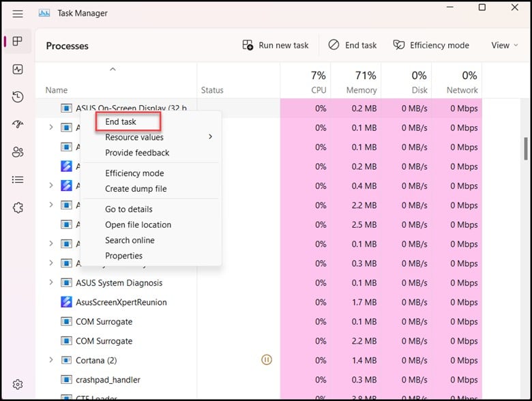Sort processes by Memory column header
The width and height of the screenshot is (532, 401).
tap(356, 82)
